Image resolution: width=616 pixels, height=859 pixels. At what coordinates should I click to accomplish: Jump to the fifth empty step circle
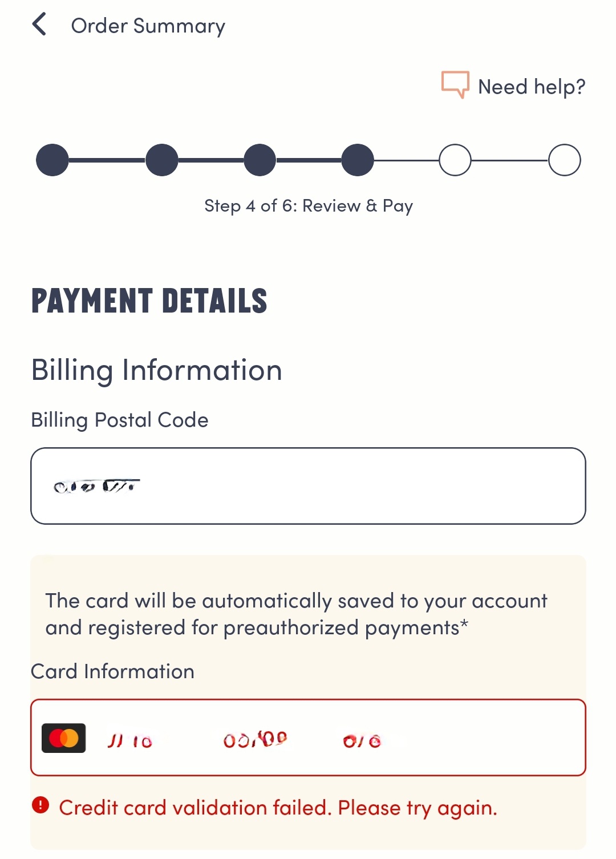[x=455, y=160]
